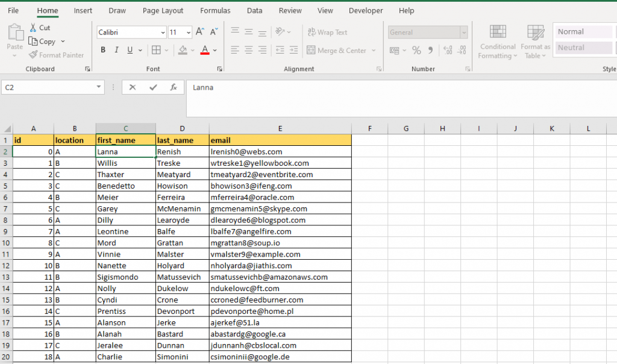Viewport: 617px width, 364px height.
Task: Switch to the Formulas ribbon tab
Action: (215, 10)
